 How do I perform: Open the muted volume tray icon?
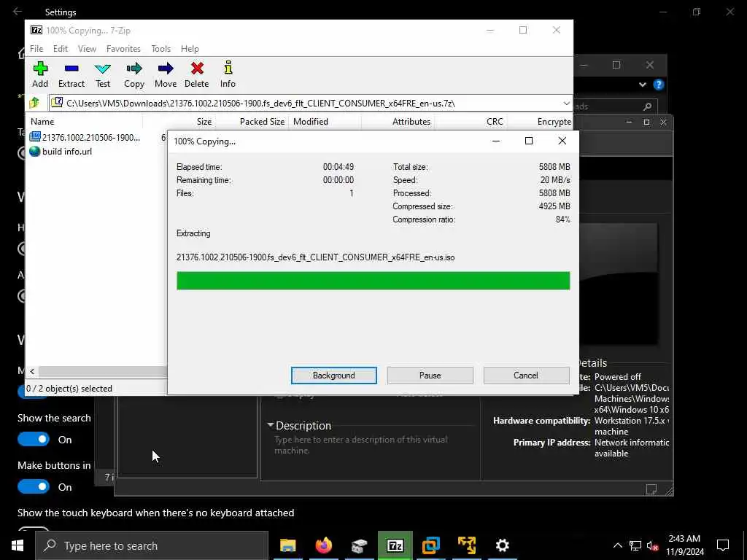pos(653,545)
